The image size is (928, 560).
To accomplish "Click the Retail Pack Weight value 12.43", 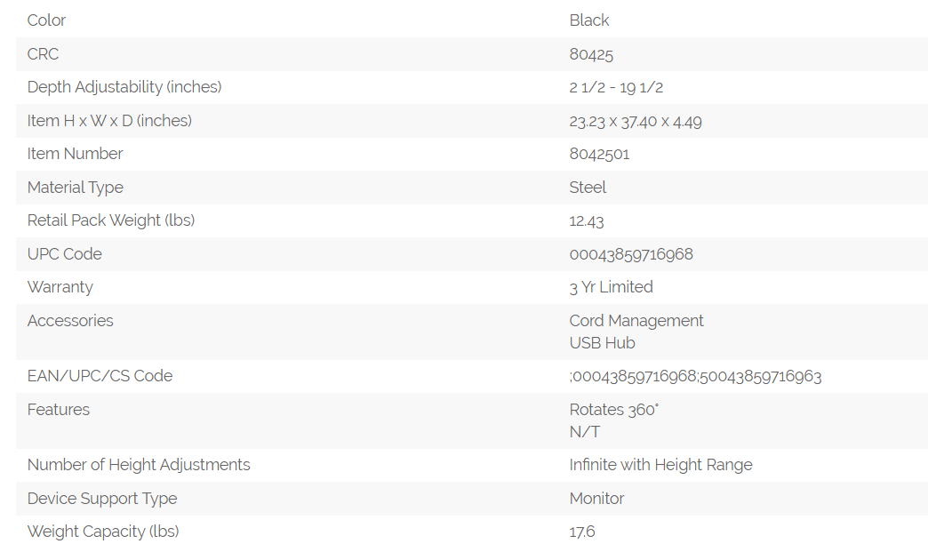I will [587, 220].
